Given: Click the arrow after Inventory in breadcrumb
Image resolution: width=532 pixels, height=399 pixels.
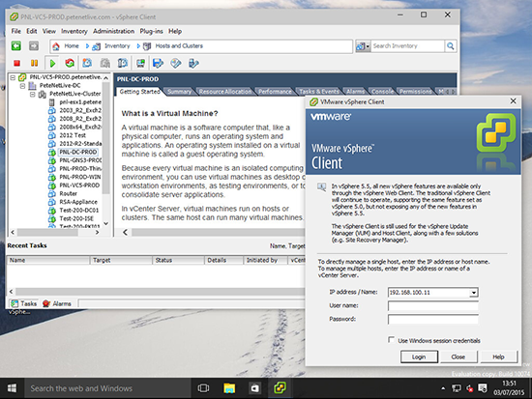Looking at the screenshot, I should [x=138, y=45].
